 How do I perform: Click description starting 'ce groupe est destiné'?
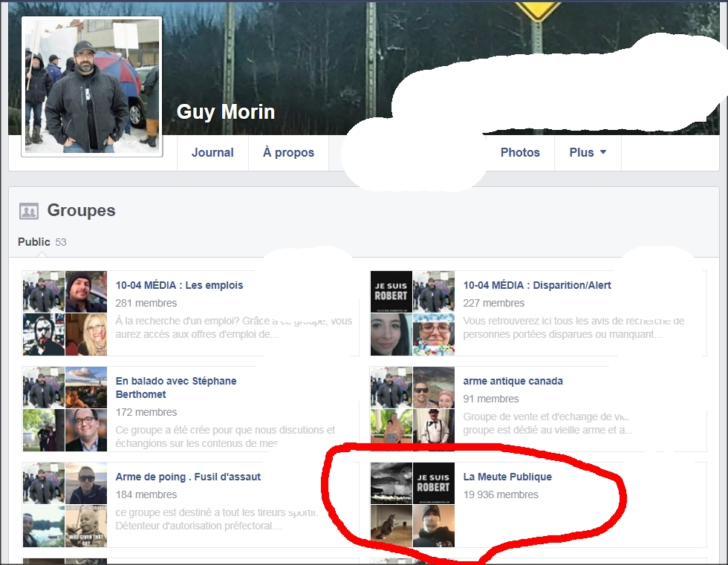pyautogui.click(x=217, y=519)
